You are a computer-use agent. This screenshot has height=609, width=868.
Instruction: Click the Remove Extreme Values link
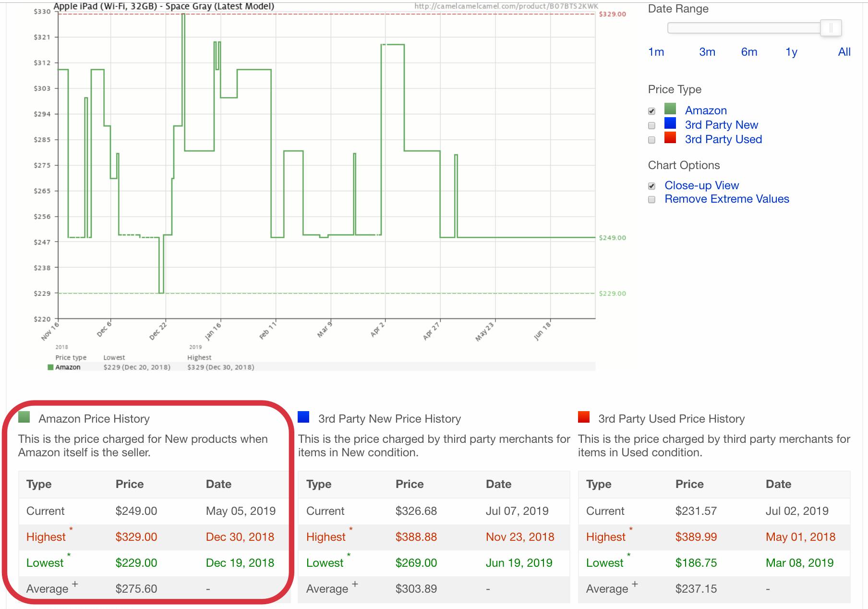(x=727, y=199)
